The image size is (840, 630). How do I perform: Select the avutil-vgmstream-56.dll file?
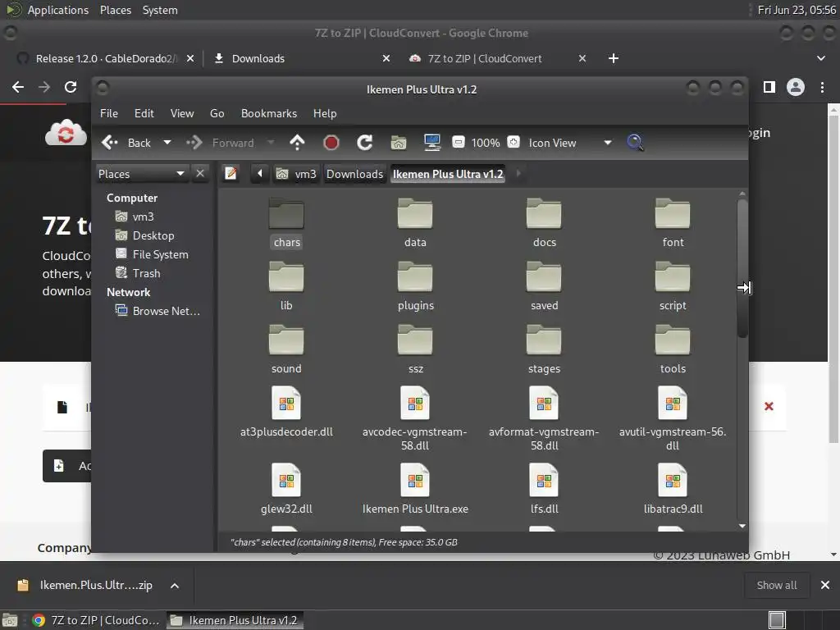[673, 419]
